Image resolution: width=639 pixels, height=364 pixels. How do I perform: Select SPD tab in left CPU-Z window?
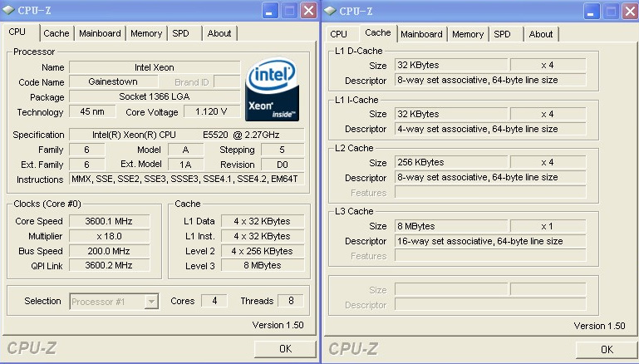(180, 33)
